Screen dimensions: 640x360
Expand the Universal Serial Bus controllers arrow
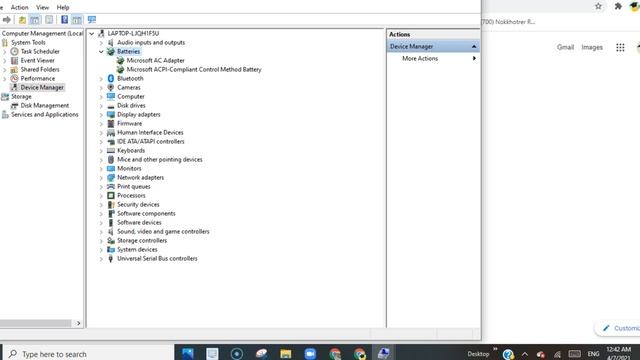pos(101,258)
